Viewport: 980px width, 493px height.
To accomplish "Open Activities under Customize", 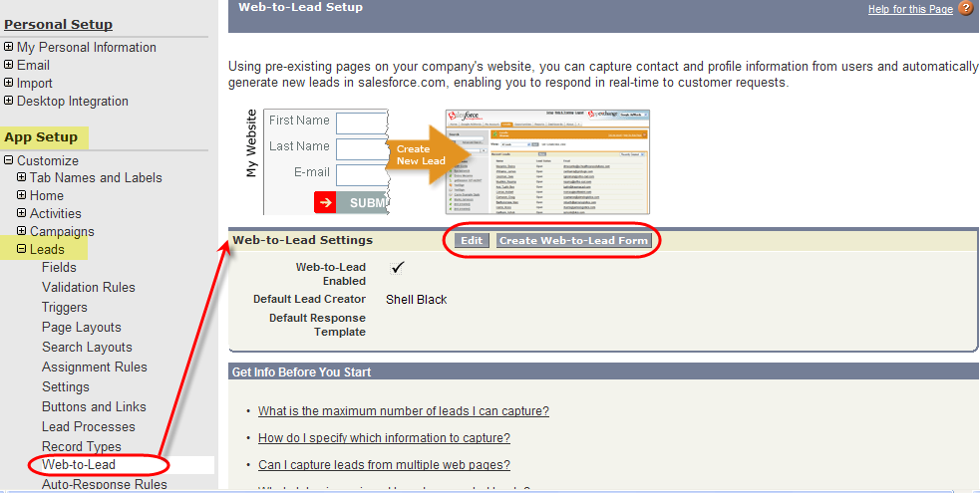I will 56,213.
